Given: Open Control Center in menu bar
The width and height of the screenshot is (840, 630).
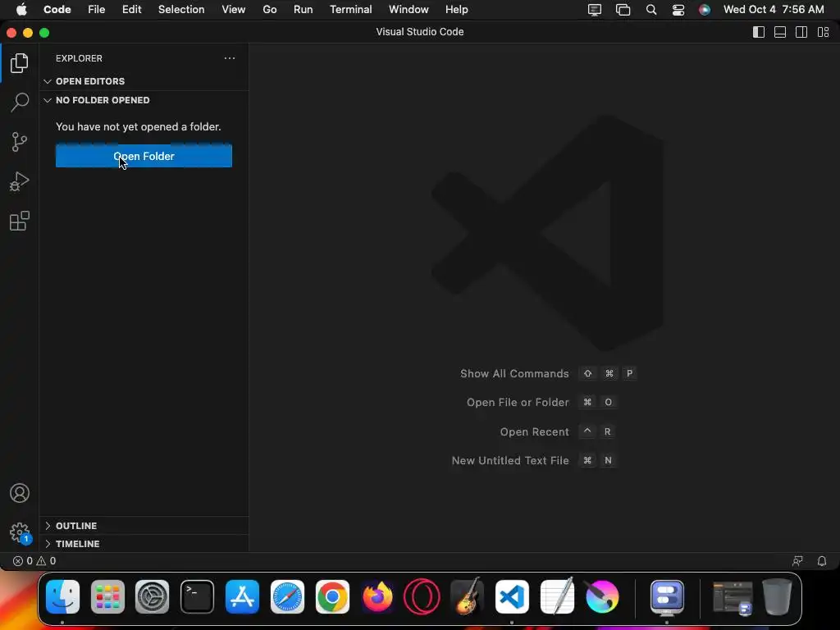Looking at the screenshot, I should click(x=678, y=10).
